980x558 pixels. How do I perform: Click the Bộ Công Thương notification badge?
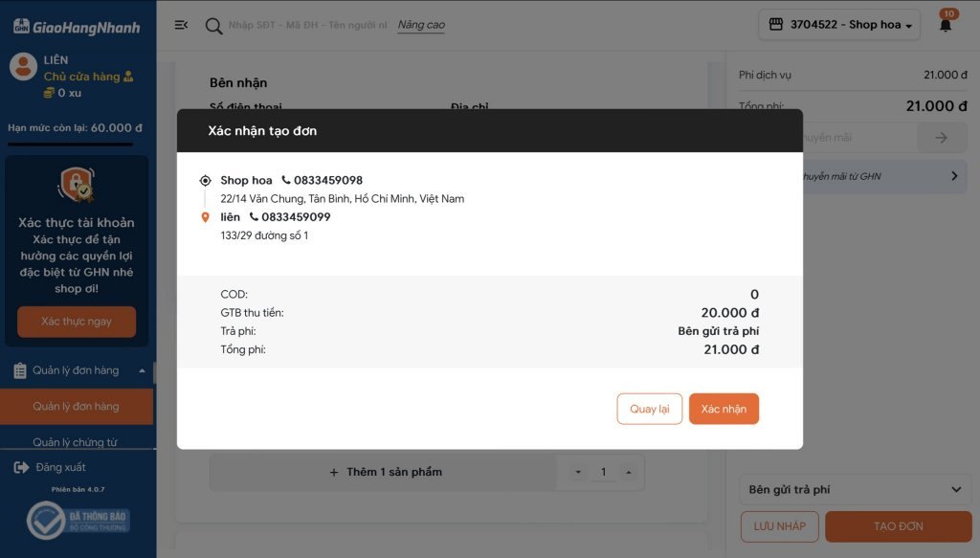(77, 522)
